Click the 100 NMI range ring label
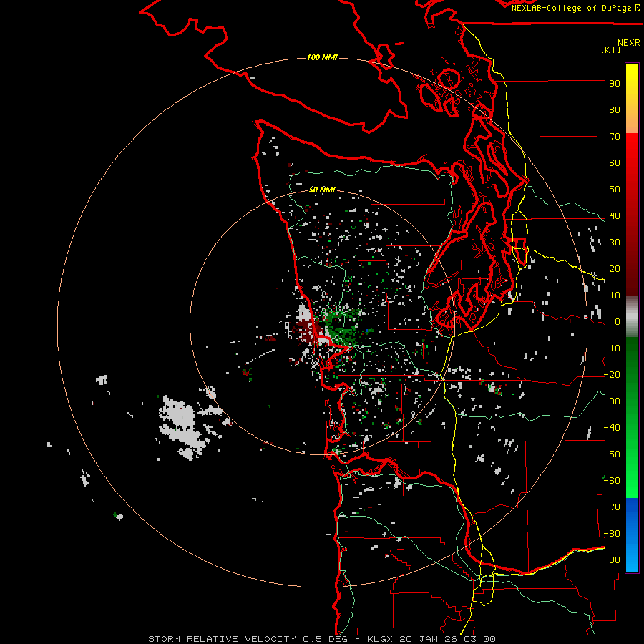The height and width of the screenshot is (644, 644). click(x=322, y=57)
